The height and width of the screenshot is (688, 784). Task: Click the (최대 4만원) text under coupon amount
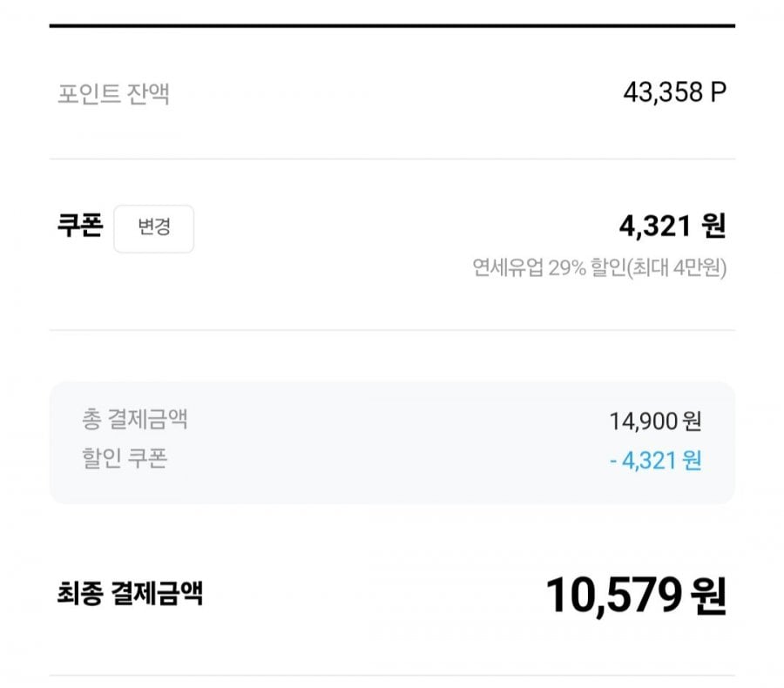(683, 267)
